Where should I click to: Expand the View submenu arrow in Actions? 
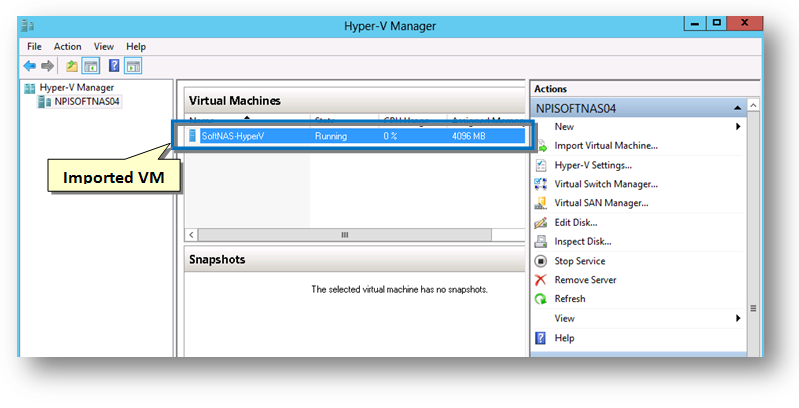738,318
